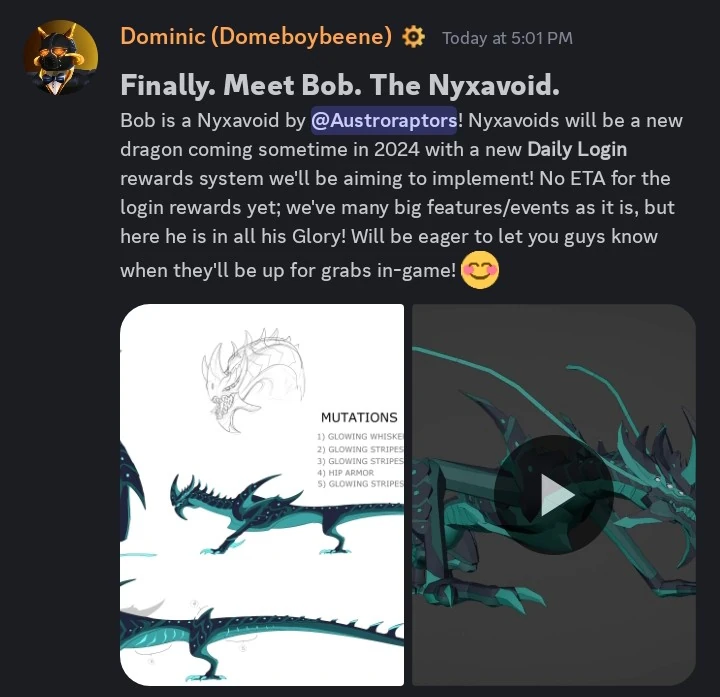Click the side-view walking dragon illustration

tap(287, 514)
